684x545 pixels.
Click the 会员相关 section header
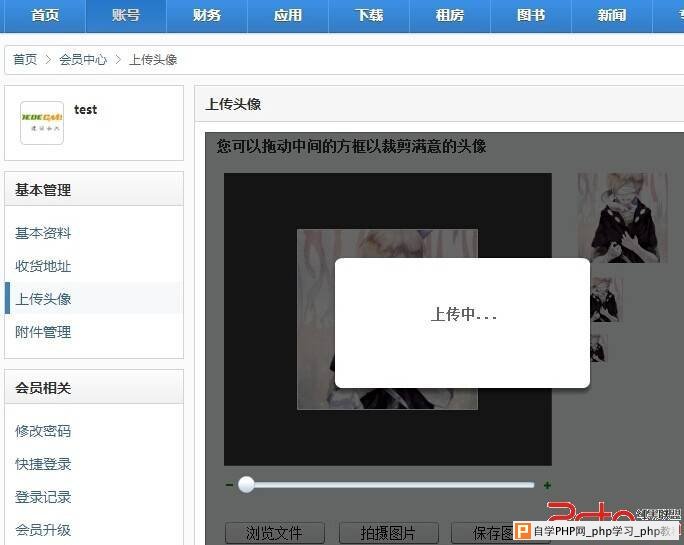pyautogui.click(x=94, y=387)
